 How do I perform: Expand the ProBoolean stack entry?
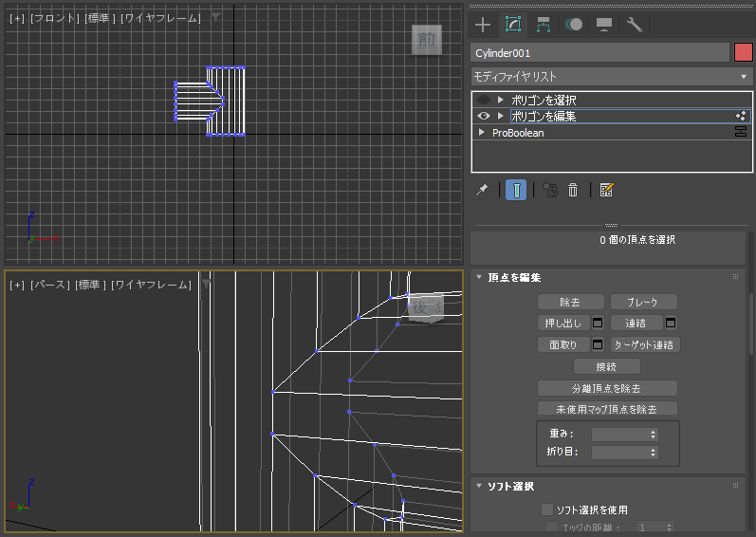(x=481, y=132)
